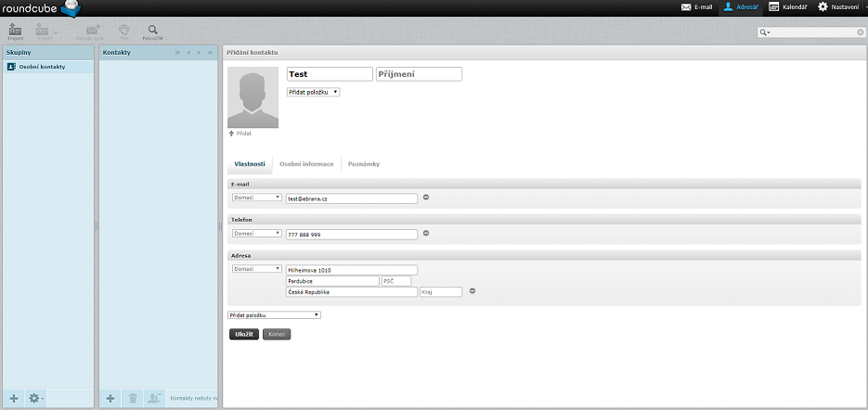This screenshot has width=868, height=410.
Task: Open advanced search (Pokročilé) magnifier icon
Action: point(152,32)
